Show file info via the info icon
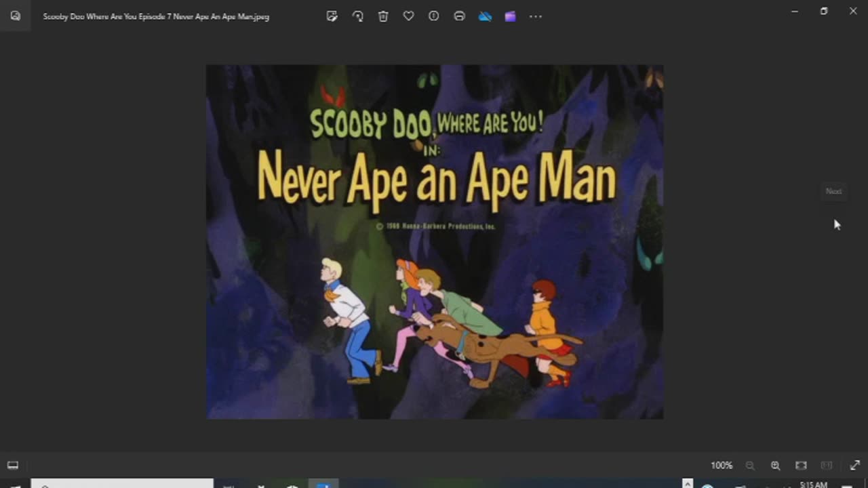868x488 pixels. point(434,16)
